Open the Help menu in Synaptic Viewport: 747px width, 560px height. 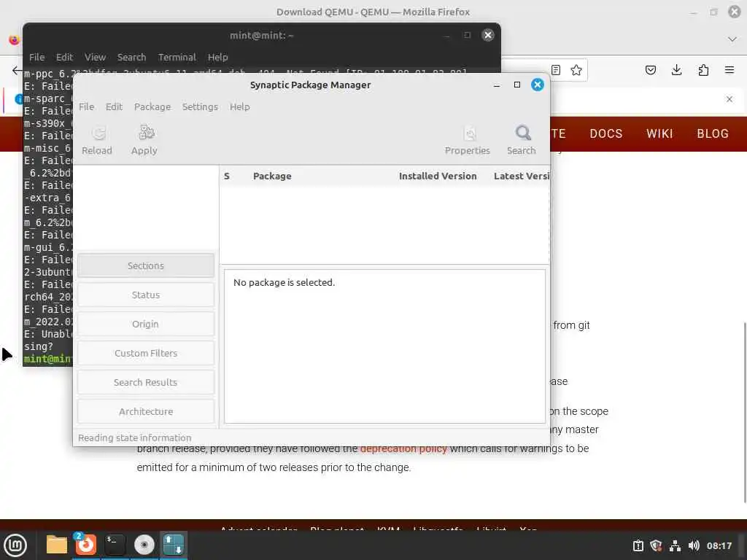tap(239, 106)
